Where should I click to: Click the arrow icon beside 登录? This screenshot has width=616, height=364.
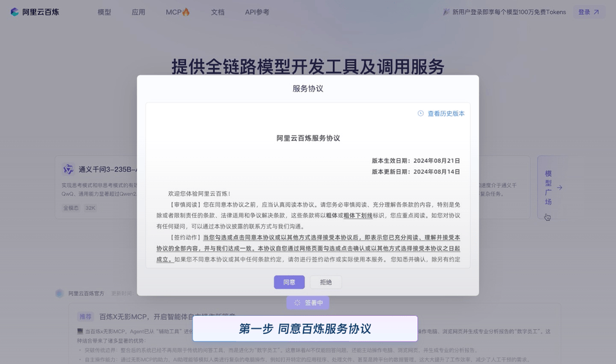[596, 12]
